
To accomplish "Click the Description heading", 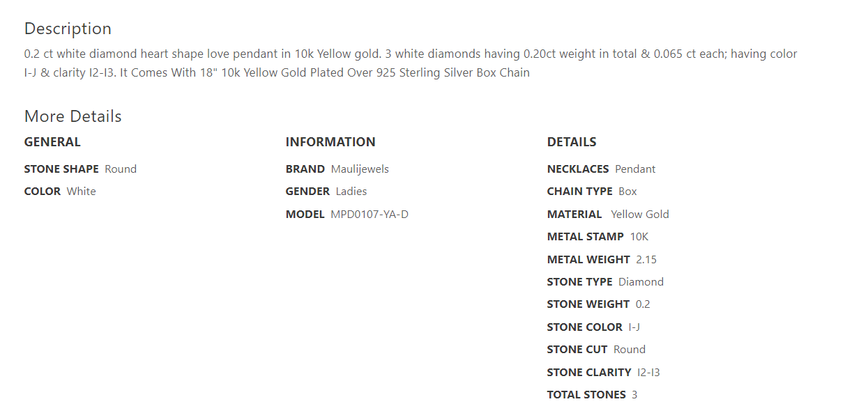I will tap(68, 29).
